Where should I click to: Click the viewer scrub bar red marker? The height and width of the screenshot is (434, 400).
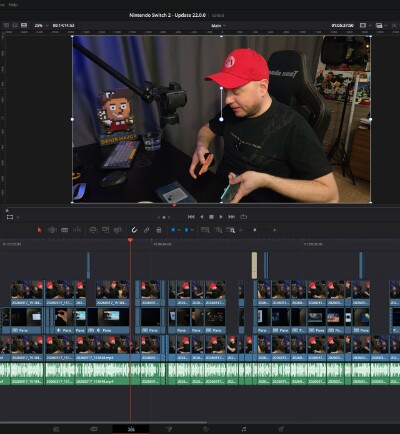(174, 205)
